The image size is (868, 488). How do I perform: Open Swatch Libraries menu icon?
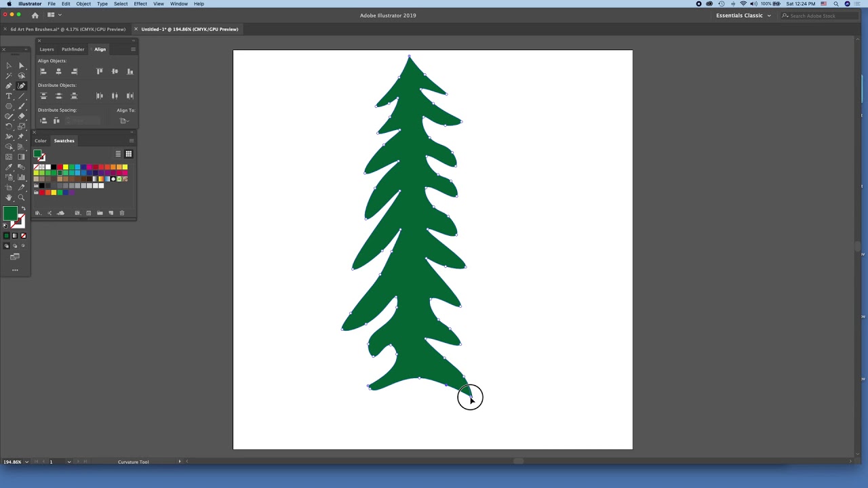point(38,213)
